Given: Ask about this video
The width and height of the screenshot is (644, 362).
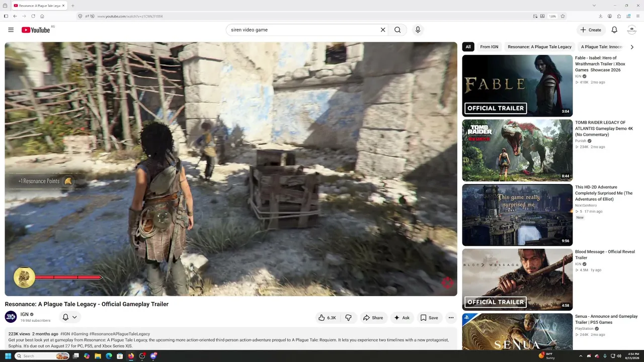Looking at the screenshot, I should pyautogui.click(x=401, y=318).
